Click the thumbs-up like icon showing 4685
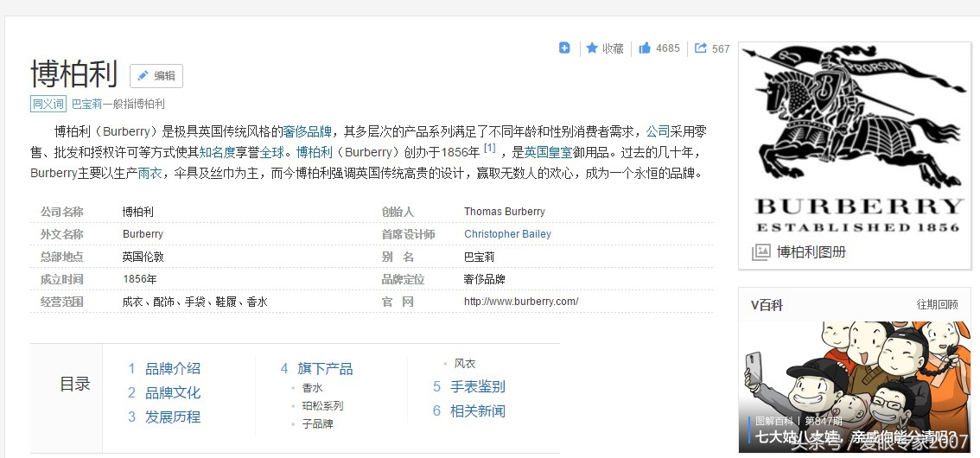This screenshot has height=458, width=980. tap(645, 48)
